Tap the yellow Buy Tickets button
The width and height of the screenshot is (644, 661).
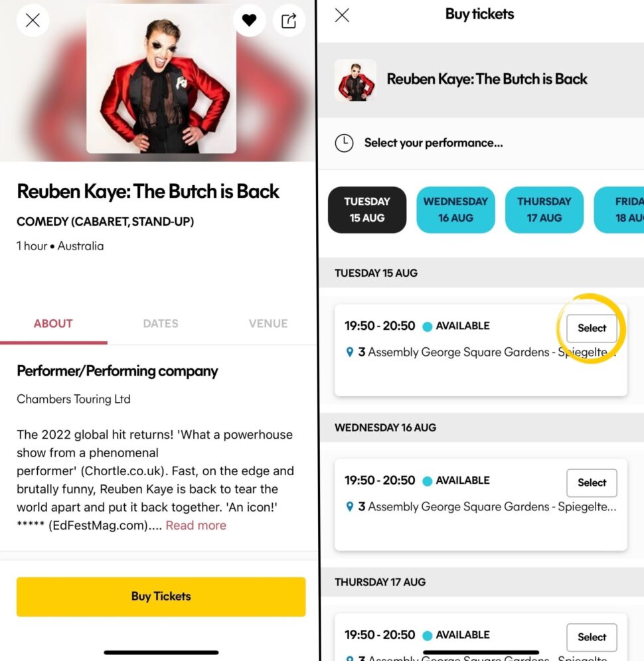click(161, 597)
